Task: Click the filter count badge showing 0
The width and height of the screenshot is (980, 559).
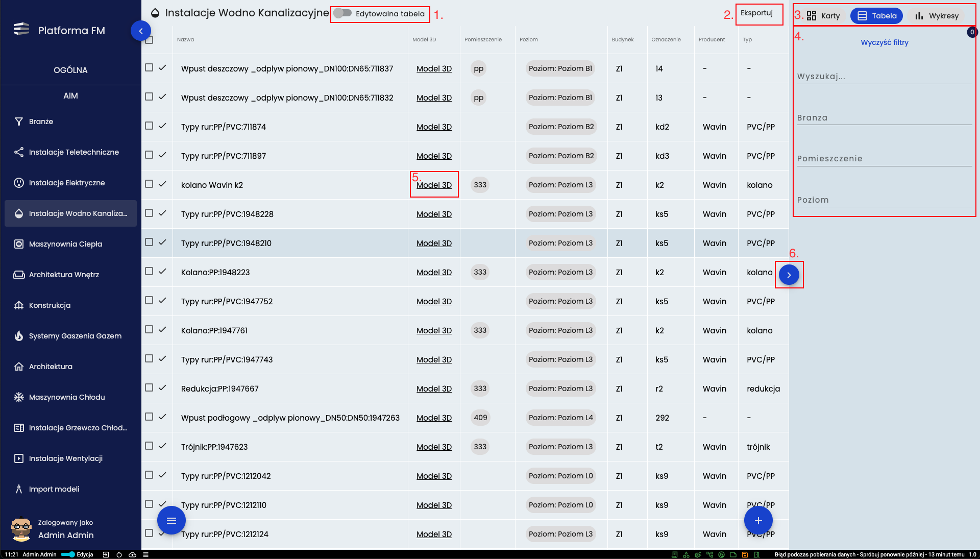Action: 972,32
